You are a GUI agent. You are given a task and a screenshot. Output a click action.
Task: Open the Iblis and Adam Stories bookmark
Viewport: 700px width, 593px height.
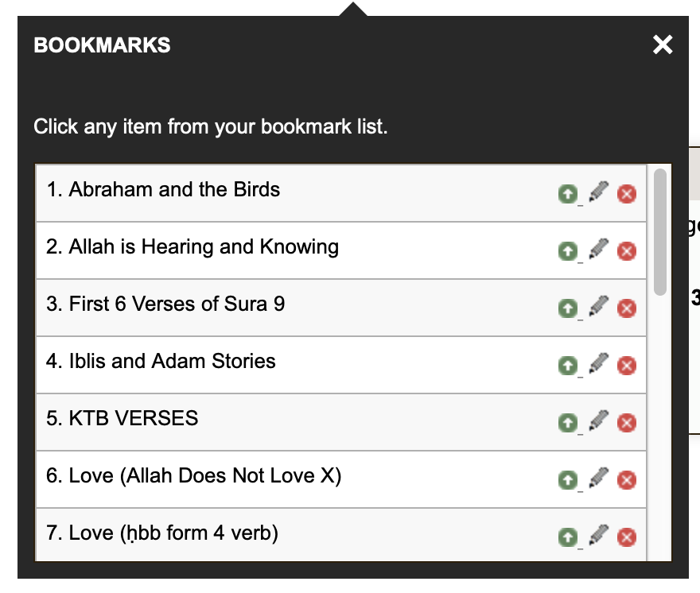click(x=161, y=361)
